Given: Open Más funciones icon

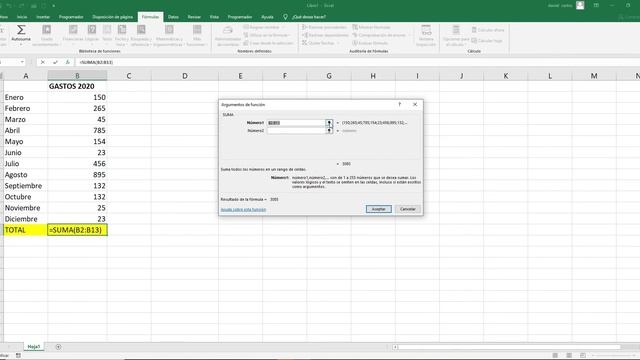Looking at the screenshot, I should click(x=197, y=29).
